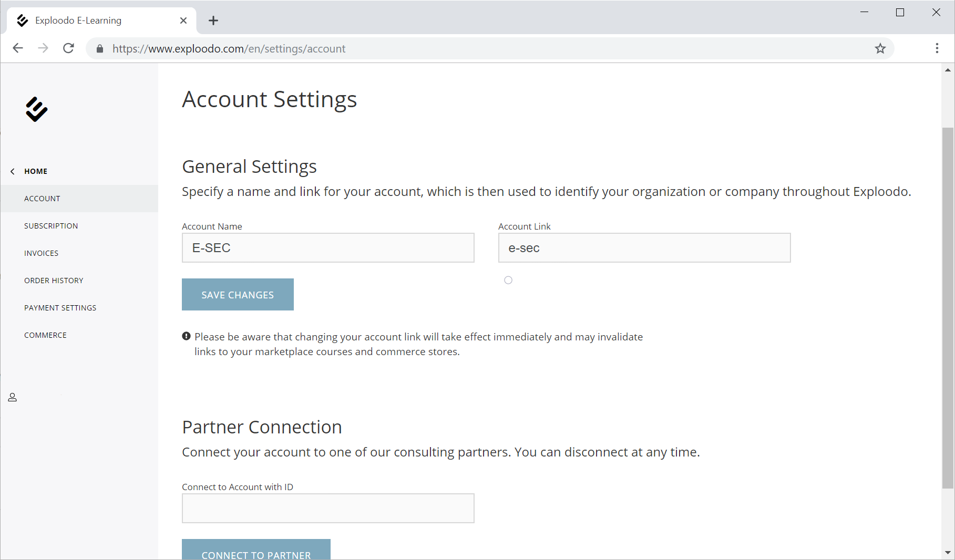
Task: Click the page's vertical scrollbar thumb
Action: [948, 307]
